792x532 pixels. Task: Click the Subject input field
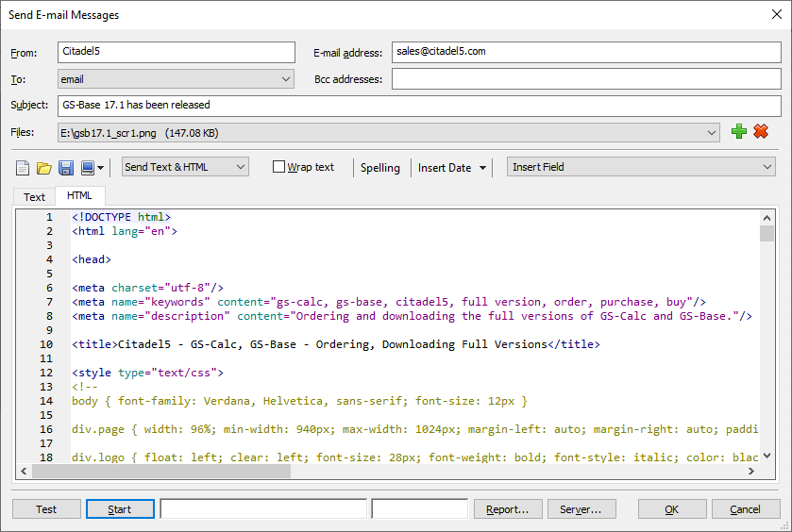[419, 106]
